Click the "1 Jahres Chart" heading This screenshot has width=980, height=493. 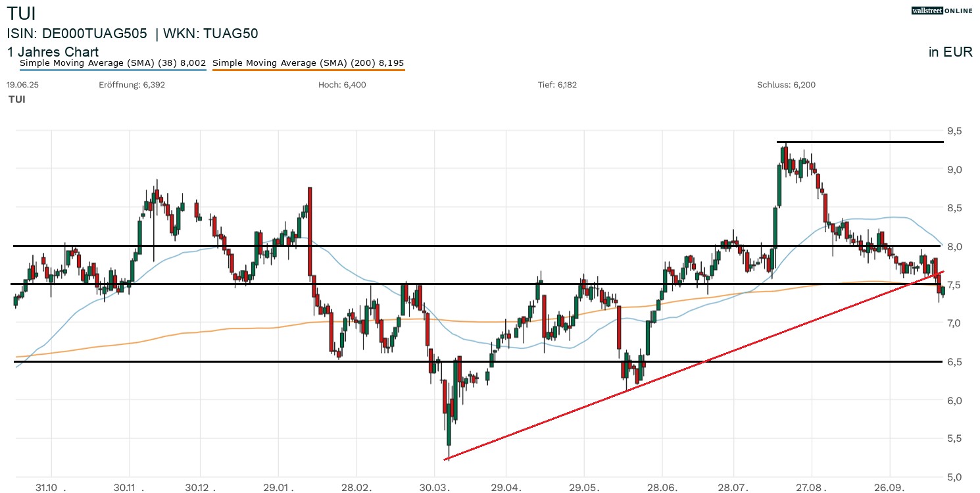point(53,52)
